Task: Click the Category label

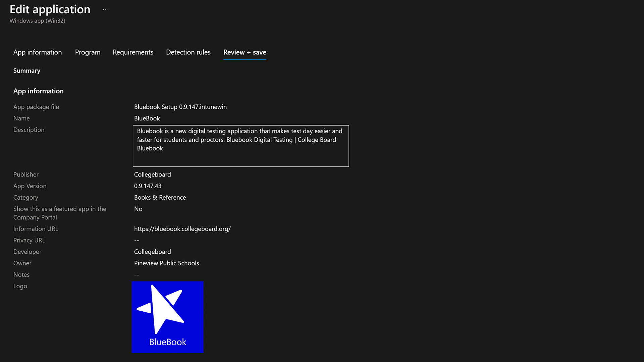Action: tap(26, 198)
